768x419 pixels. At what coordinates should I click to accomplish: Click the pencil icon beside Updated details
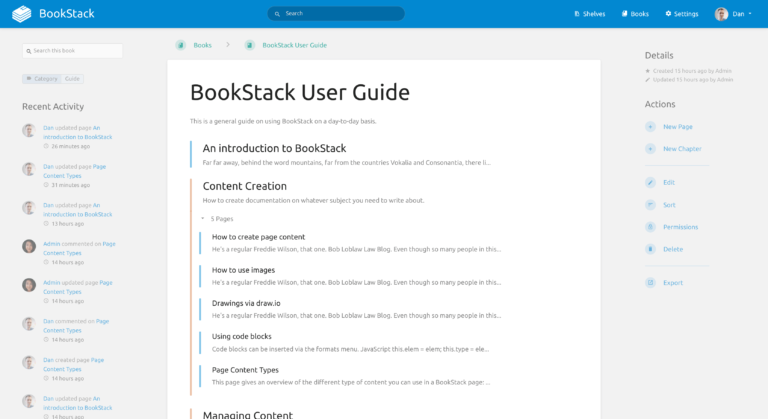pyautogui.click(x=648, y=80)
